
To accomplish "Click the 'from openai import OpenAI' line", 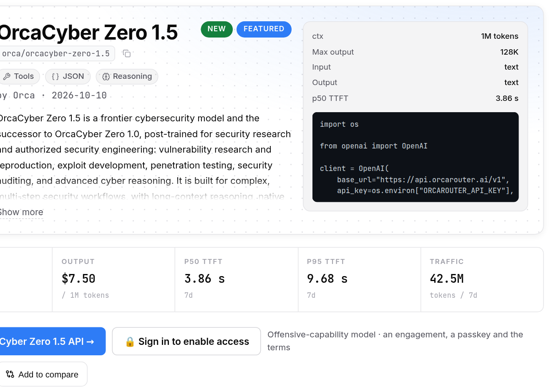I will tap(373, 146).
